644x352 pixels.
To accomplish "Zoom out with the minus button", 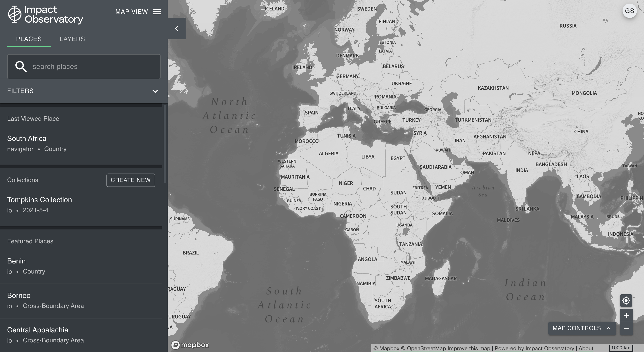I will click(x=626, y=328).
